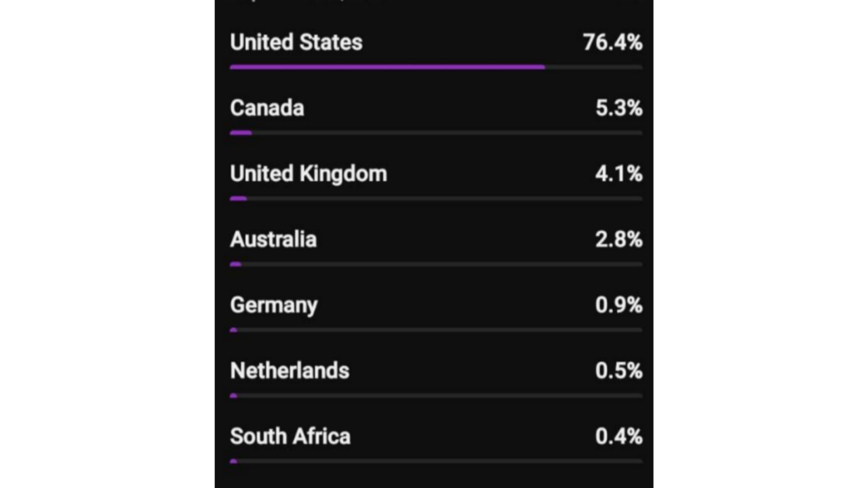Click the Canada purple progress bar
The image size is (868, 488).
tap(241, 133)
